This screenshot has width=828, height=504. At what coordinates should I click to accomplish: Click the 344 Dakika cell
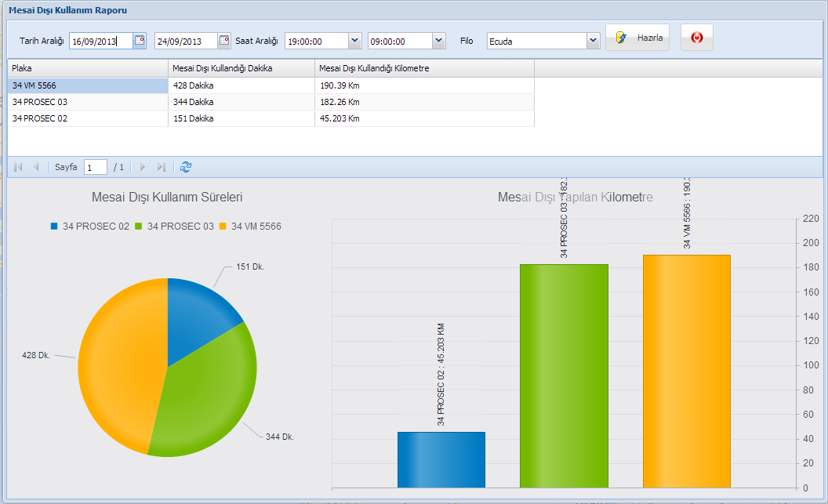click(241, 102)
